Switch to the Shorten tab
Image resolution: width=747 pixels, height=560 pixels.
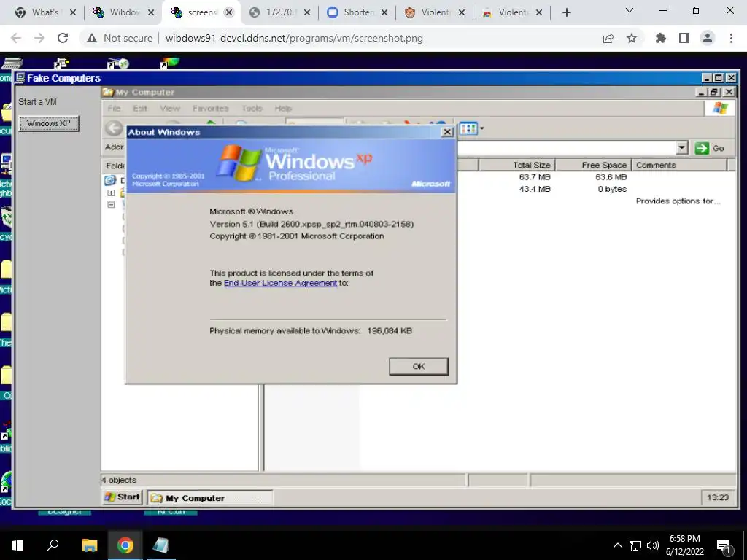pos(358,12)
